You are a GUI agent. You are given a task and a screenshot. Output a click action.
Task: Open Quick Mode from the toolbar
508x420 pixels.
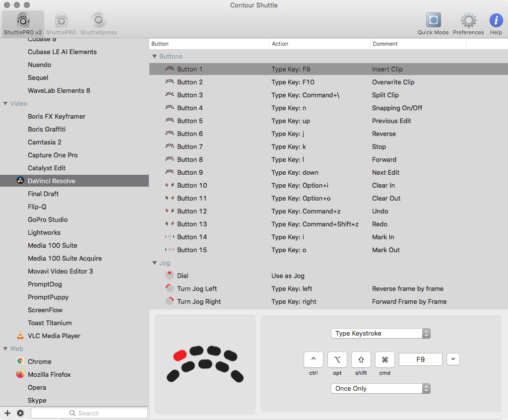(x=433, y=21)
